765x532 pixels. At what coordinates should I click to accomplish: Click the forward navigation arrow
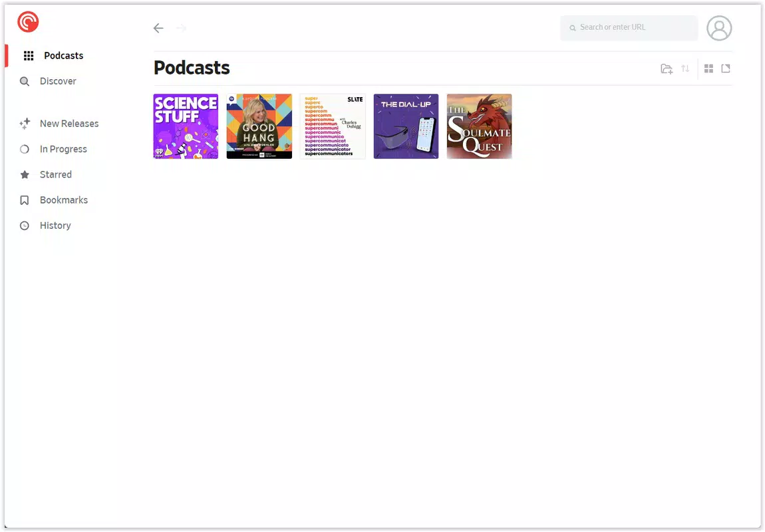(x=182, y=28)
